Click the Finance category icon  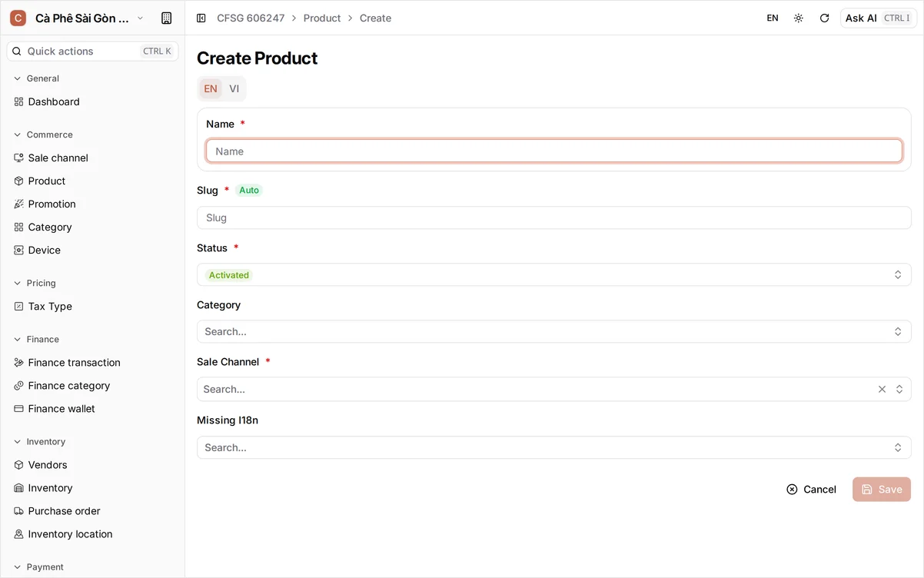point(19,385)
